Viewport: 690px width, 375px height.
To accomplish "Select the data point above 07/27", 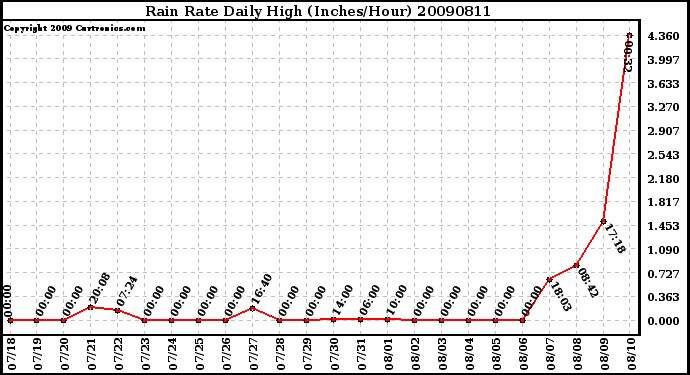I will pyautogui.click(x=252, y=308).
